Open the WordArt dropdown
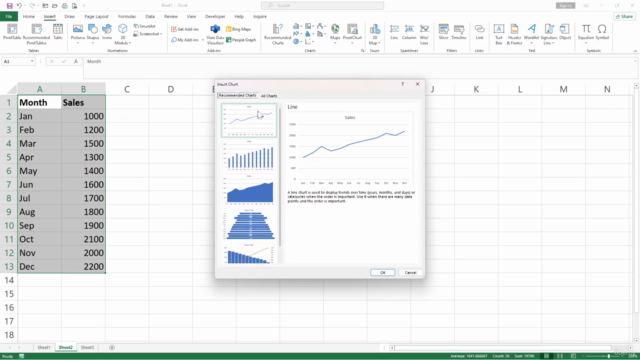Image resolution: width=640 pixels, height=360 pixels. pos(531,43)
